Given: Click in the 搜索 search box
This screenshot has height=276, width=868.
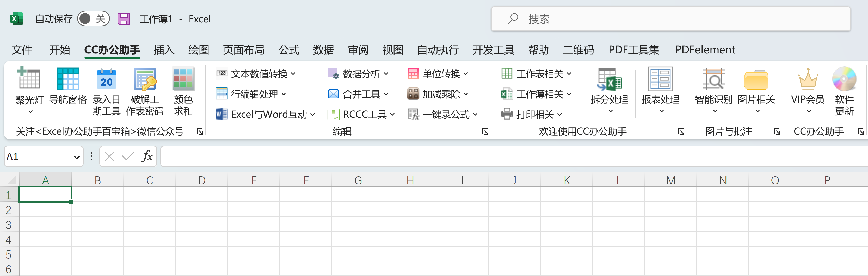Looking at the screenshot, I should pyautogui.click(x=670, y=19).
